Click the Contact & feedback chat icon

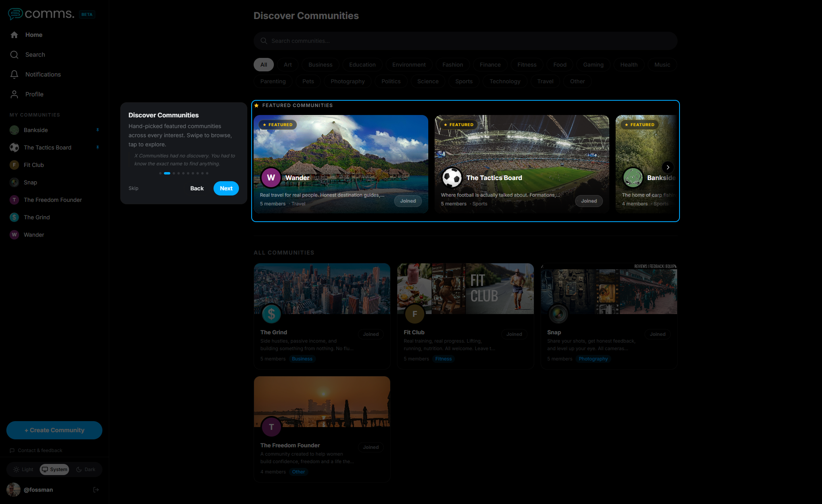(12, 450)
